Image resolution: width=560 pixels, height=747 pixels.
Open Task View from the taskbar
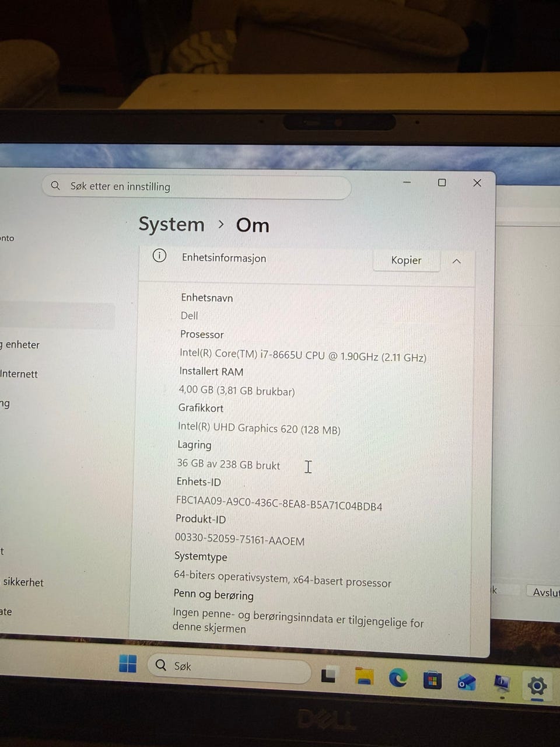tap(330, 674)
